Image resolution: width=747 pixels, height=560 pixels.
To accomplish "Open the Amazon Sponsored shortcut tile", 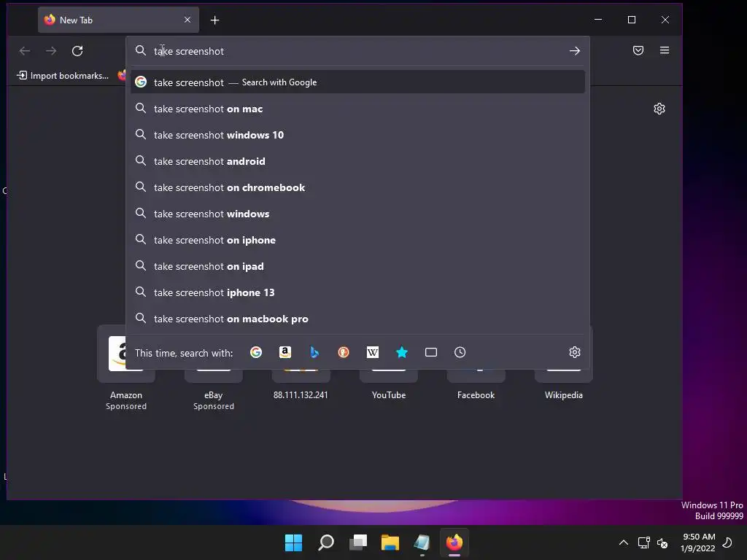I will tap(125, 368).
